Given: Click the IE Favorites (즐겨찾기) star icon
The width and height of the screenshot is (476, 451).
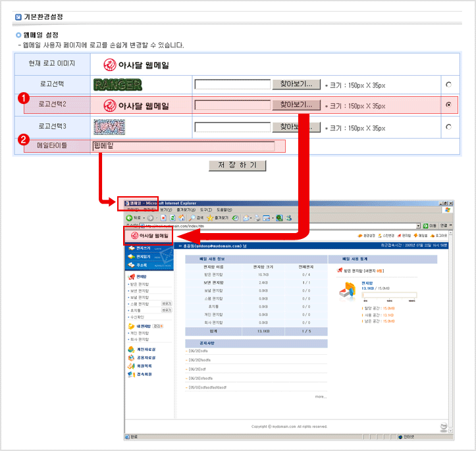Looking at the screenshot, I should [x=211, y=217].
